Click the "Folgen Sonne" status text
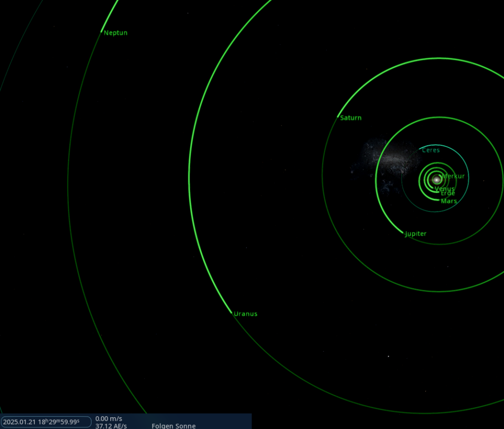 tap(174, 426)
